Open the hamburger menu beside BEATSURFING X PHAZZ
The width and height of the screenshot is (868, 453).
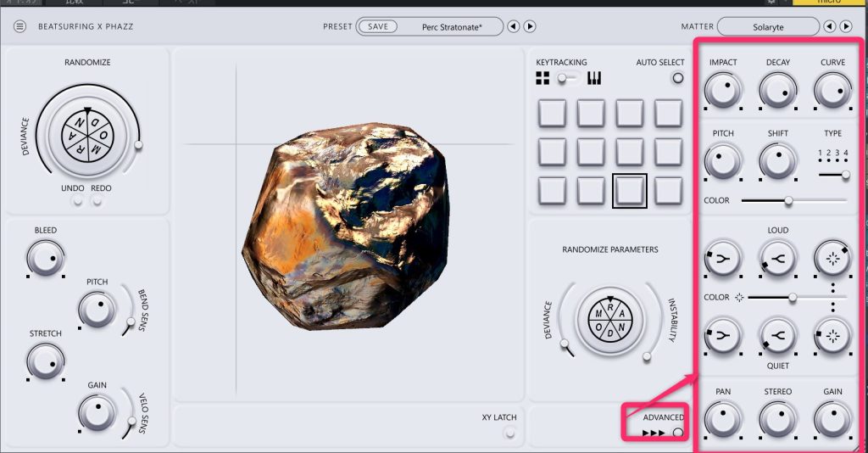[x=20, y=27]
